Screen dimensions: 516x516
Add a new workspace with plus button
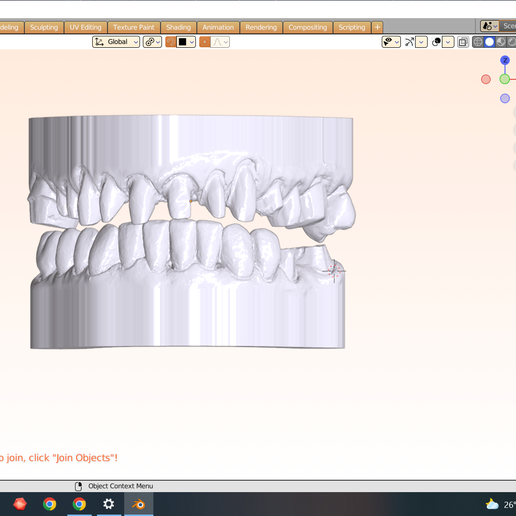click(377, 27)
